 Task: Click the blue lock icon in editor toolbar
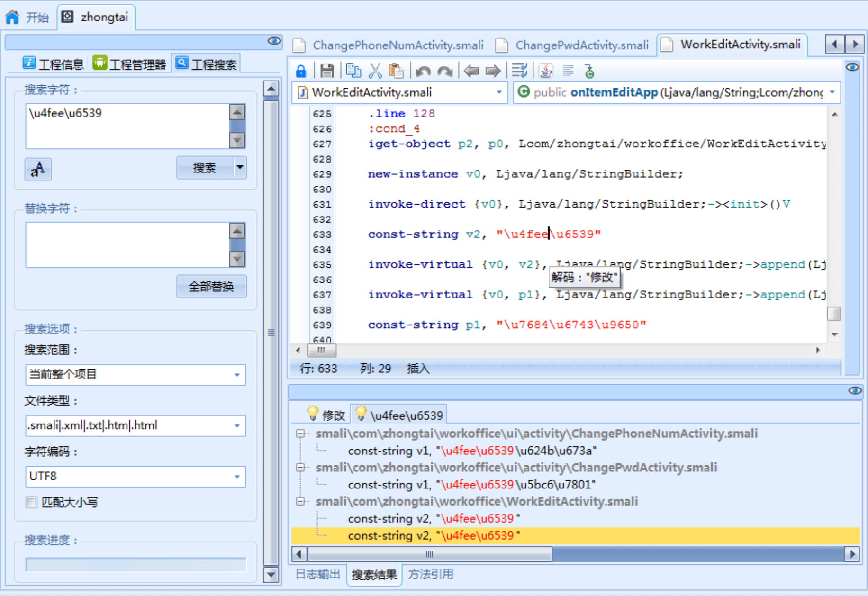[x=301, y=71]
